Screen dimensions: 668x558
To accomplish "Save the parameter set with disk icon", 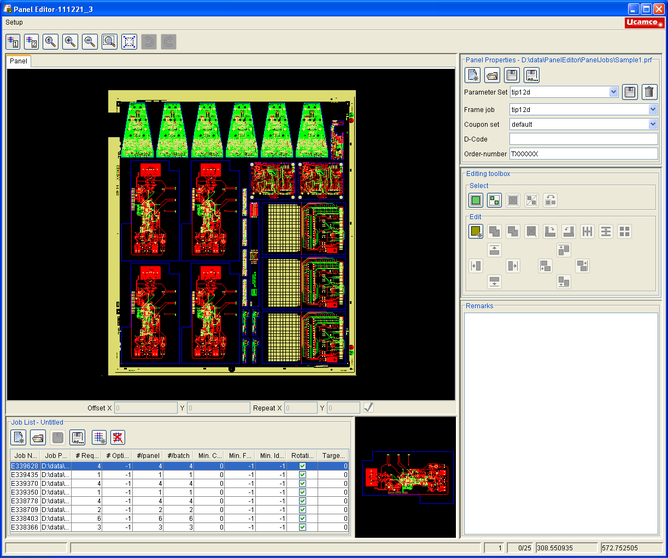I will [x=630, y=92].
